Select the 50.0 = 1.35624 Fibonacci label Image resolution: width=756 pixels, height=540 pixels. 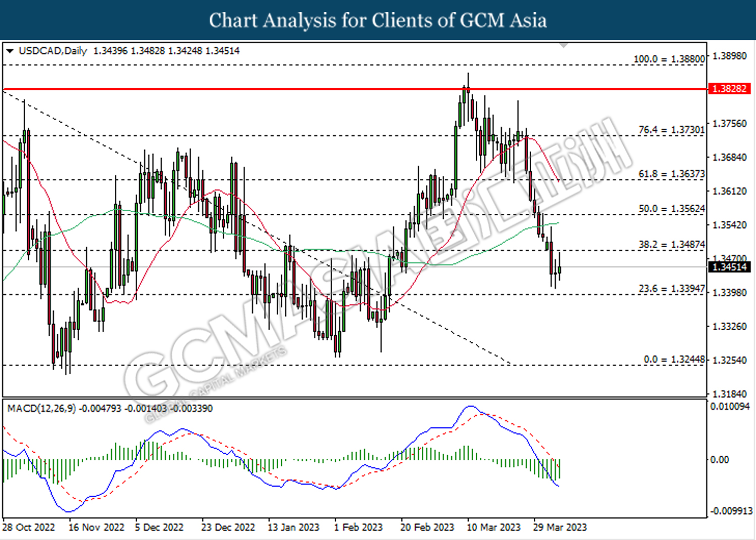click(671, 209)
